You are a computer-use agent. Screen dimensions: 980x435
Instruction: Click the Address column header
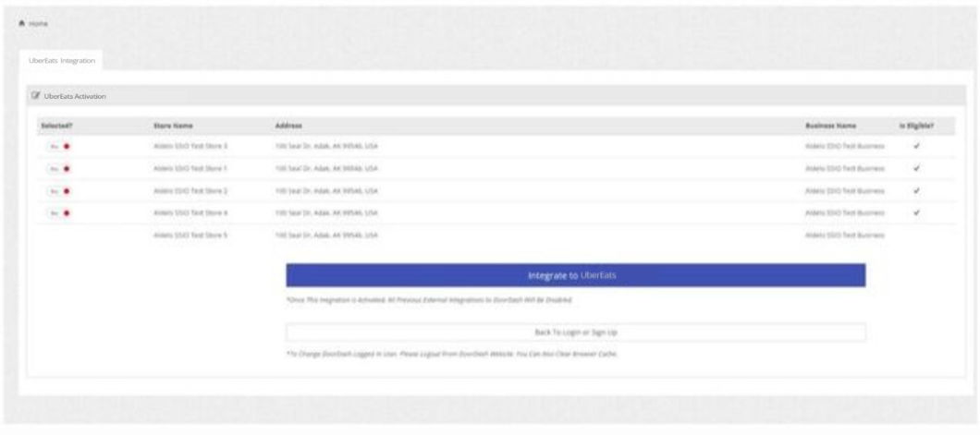point(288,127)
